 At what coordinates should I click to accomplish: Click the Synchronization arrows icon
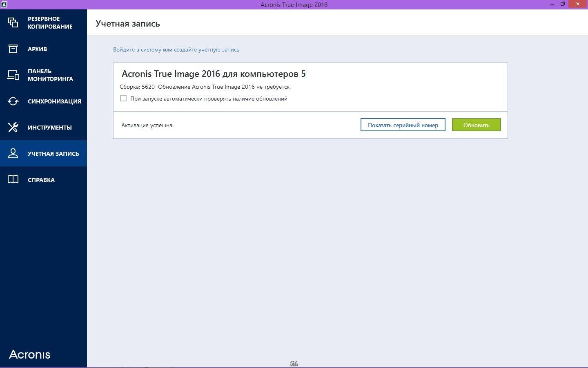(x=13, y=101)
